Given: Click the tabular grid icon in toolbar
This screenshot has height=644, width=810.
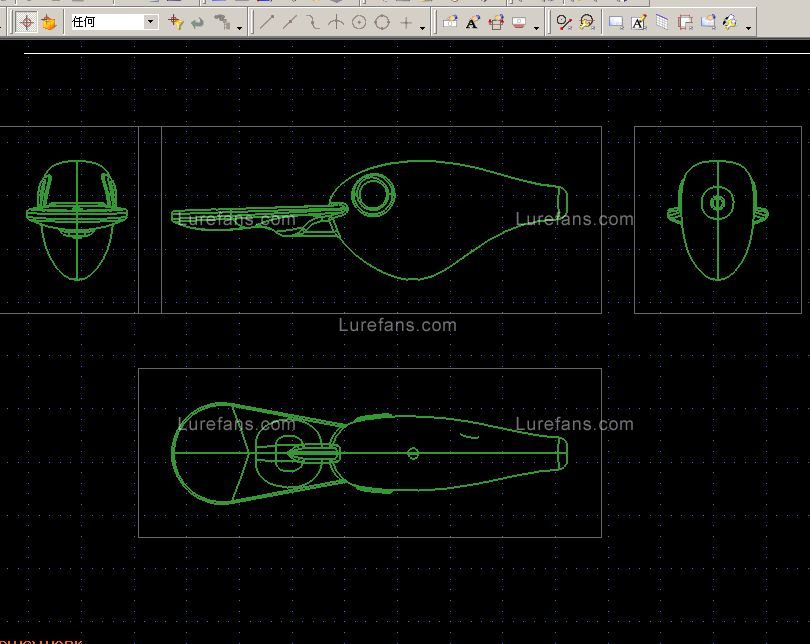Looking at the screenshot, I should (662, 22).
